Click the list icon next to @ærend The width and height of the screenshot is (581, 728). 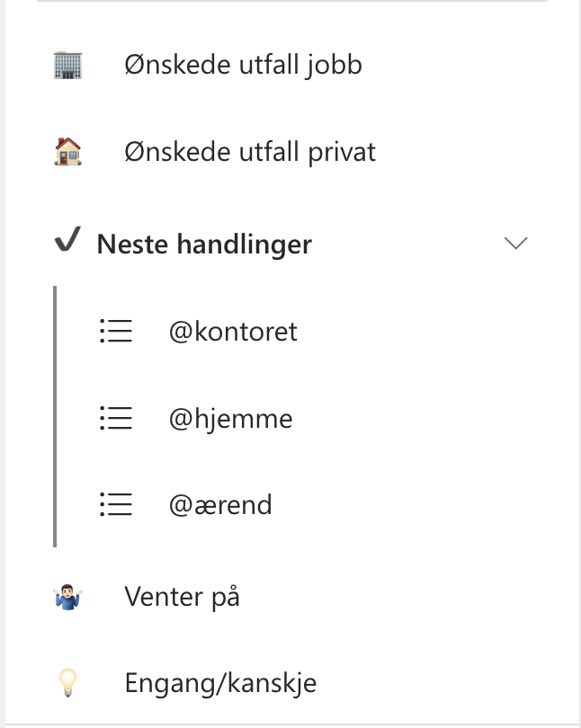[115, 505]
